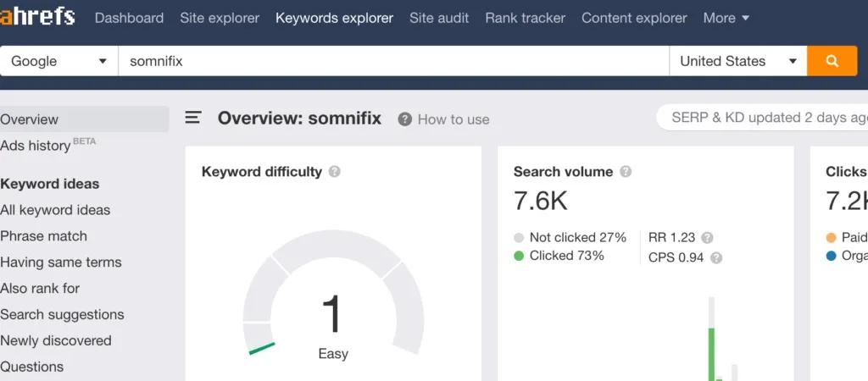
Task: Go to Rank tracker in the navigation
Action: 525,18
